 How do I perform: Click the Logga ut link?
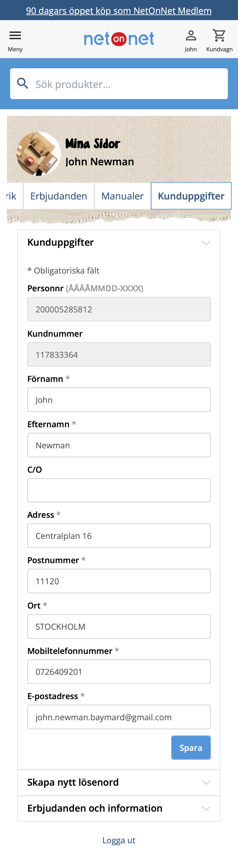[119, 840]
